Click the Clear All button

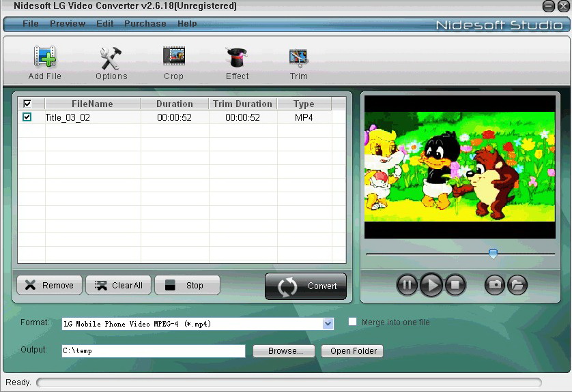118,285
